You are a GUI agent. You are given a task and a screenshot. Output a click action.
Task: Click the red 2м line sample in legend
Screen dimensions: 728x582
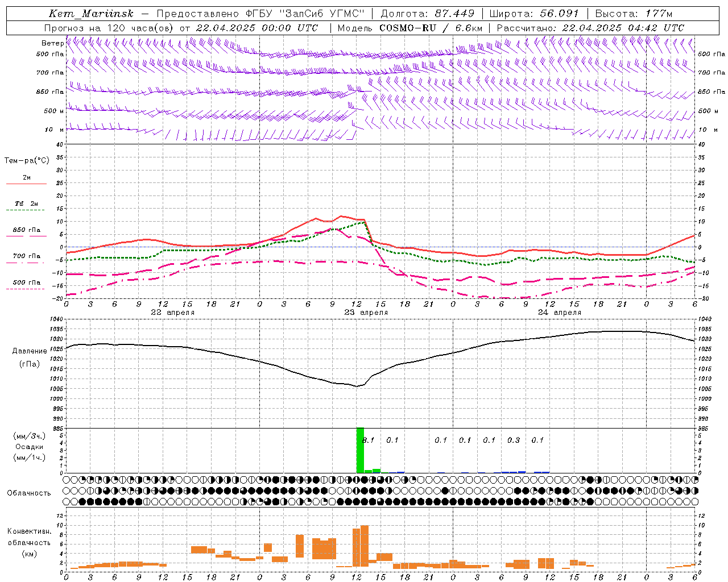click(x=26, y=184)
